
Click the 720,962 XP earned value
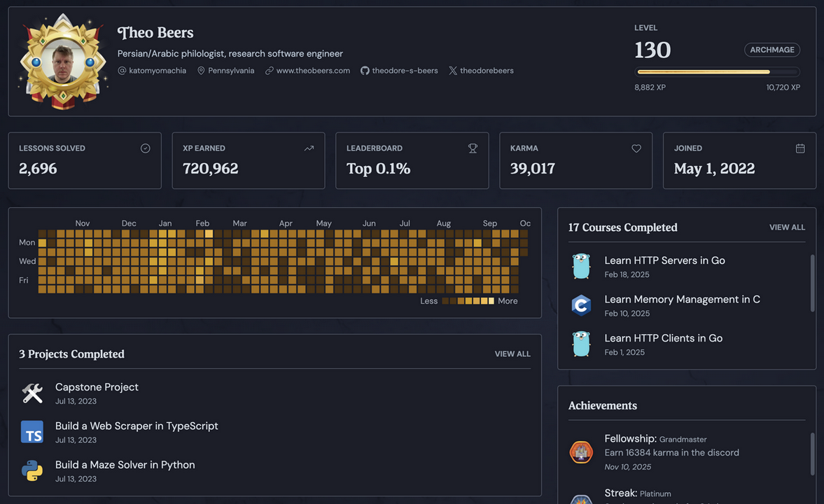tap(210, 168)
